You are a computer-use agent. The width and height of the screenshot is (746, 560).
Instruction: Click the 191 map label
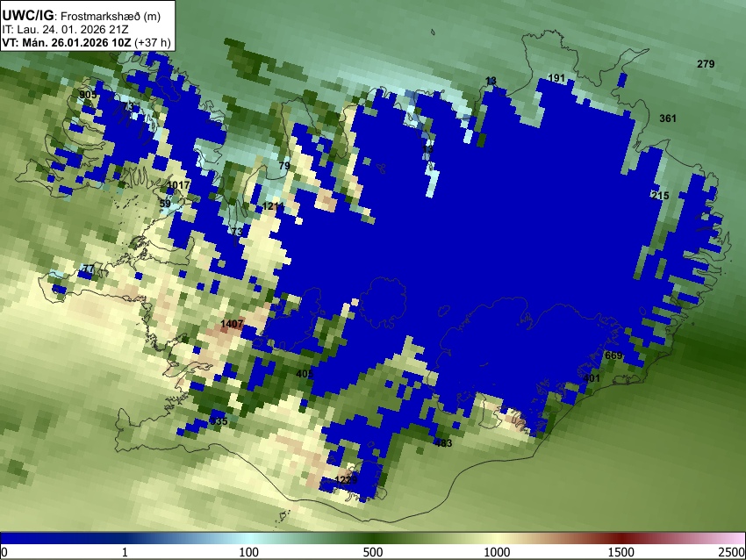[556, 78]
